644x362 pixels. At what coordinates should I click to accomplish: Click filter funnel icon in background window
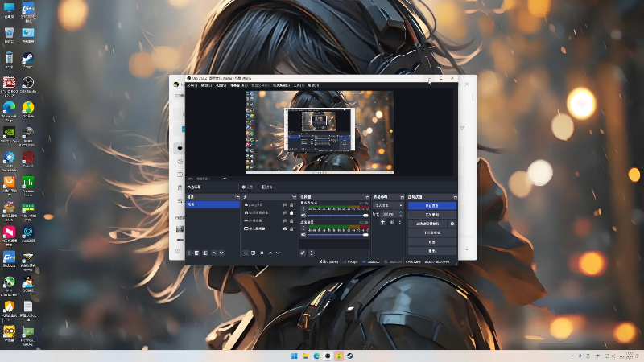pos(462,128)
